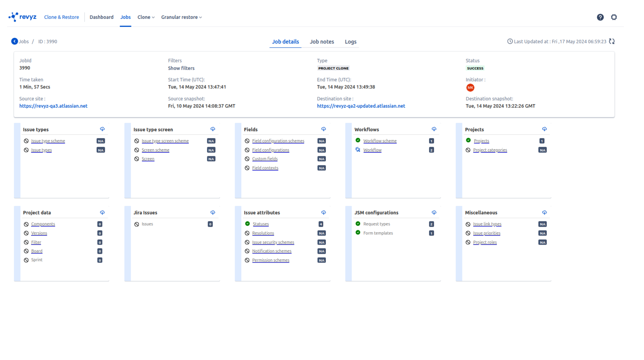The height and width of the screenshot is (360, 644).
Task: Refresh job details with the reload icon
Action: (612, 41)
